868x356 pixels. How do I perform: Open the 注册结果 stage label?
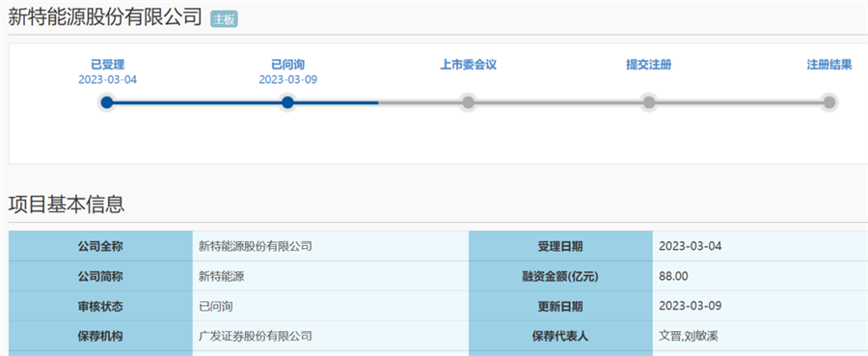pos(829,65)
